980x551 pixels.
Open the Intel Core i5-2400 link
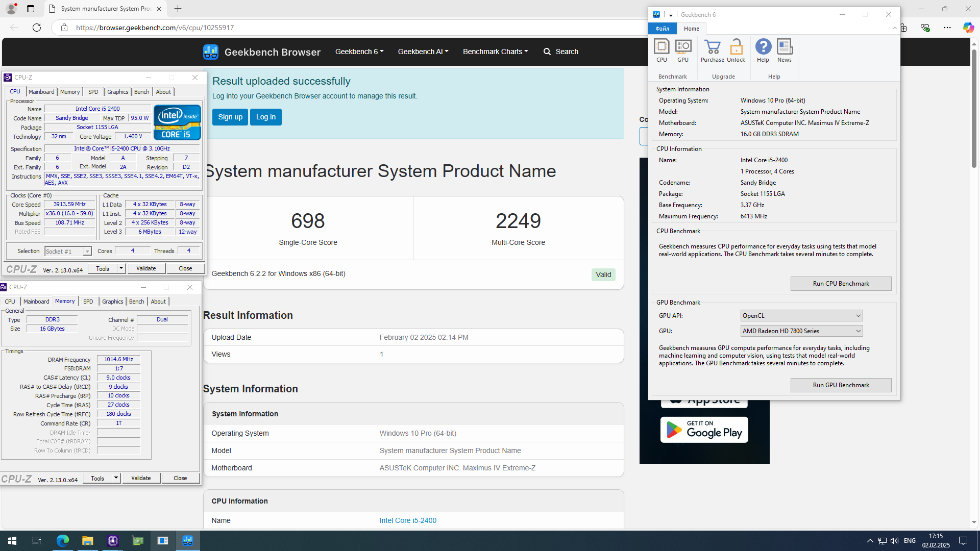408,520
